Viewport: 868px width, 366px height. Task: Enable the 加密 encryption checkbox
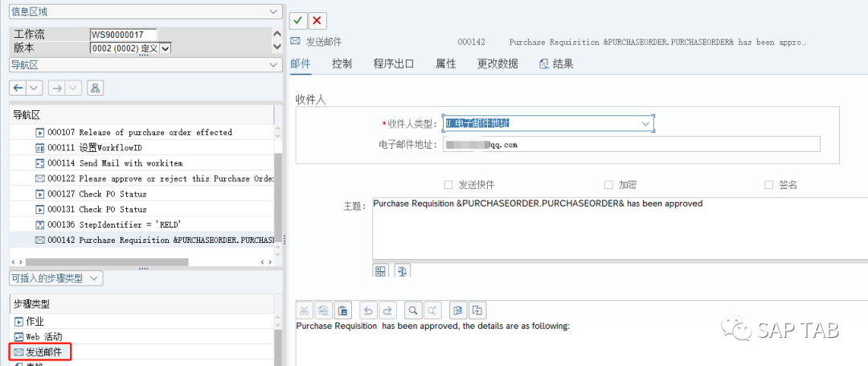[608, 185]
